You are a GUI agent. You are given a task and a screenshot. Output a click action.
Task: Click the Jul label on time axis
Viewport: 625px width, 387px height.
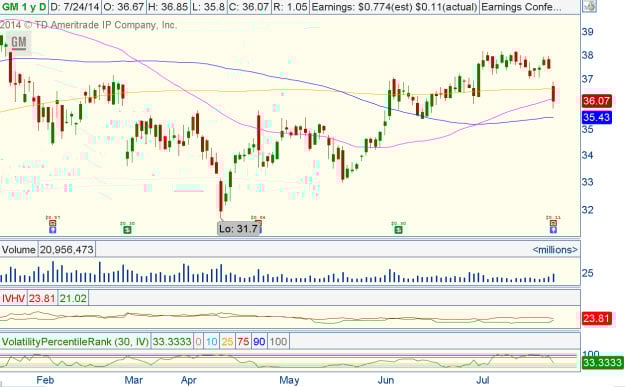(x=483, y=380)
